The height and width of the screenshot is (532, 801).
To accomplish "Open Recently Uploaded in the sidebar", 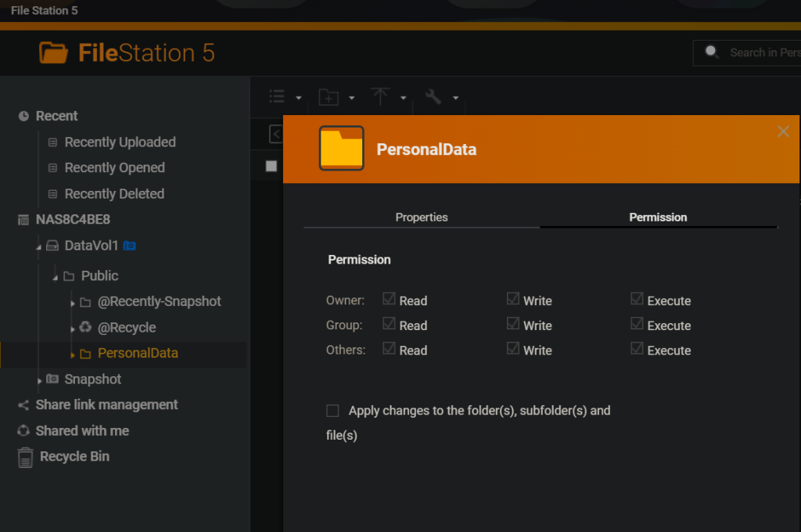I will (x=120, y=142).
